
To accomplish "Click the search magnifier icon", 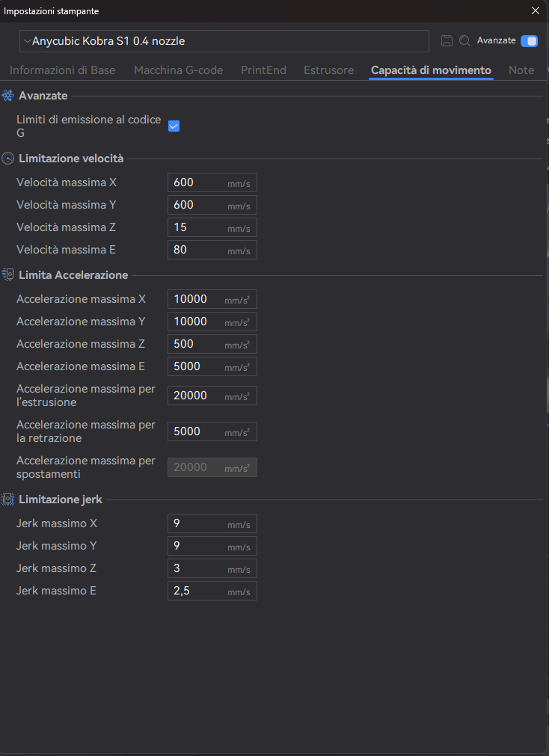I will click(x=464, y=41).
